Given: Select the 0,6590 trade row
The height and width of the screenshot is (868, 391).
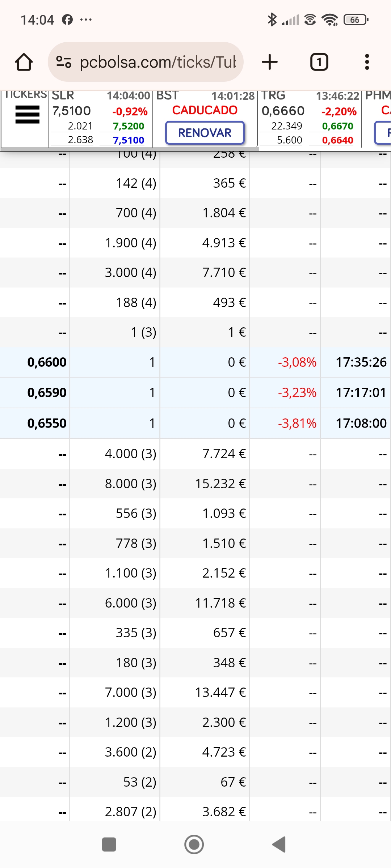Looking at the screenshot, I should point(195,393).
